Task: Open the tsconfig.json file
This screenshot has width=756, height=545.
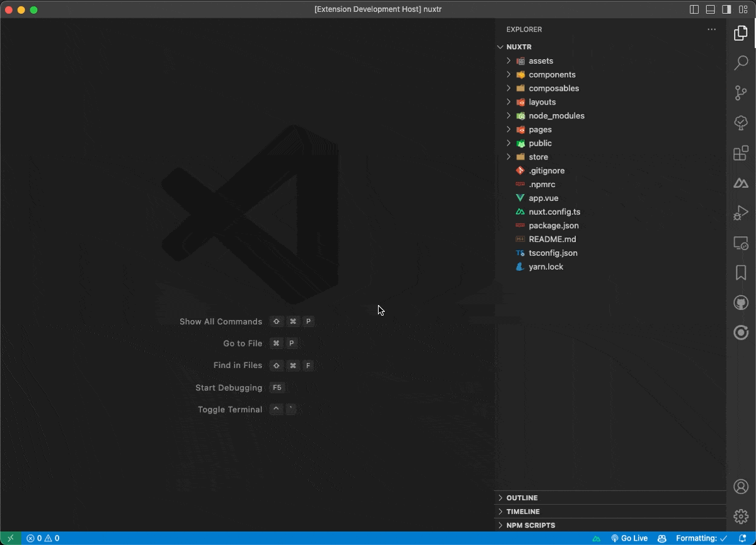Action: 610,253
